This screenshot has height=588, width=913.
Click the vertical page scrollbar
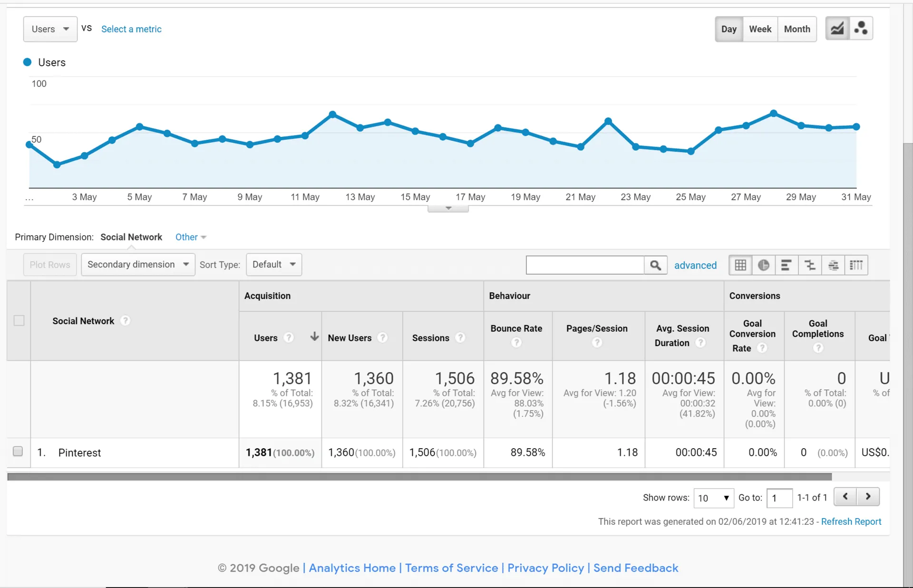[x=908, y=364]
